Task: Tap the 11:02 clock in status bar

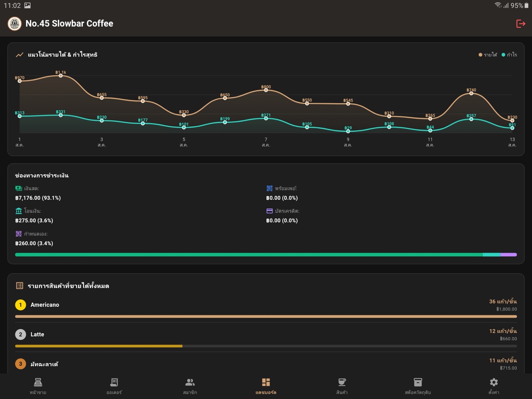Action: coord(12,5)
